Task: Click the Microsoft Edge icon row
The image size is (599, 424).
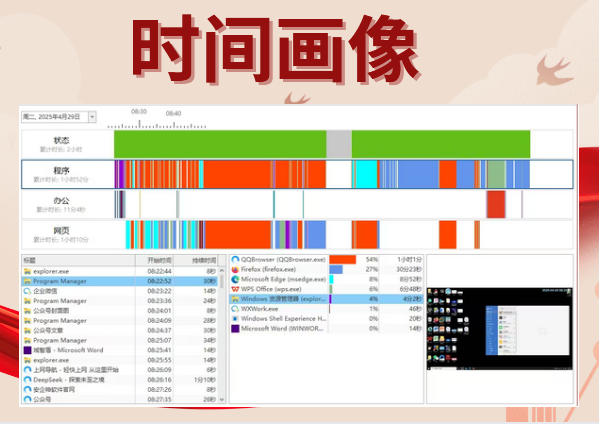Action: click(235, 279)
